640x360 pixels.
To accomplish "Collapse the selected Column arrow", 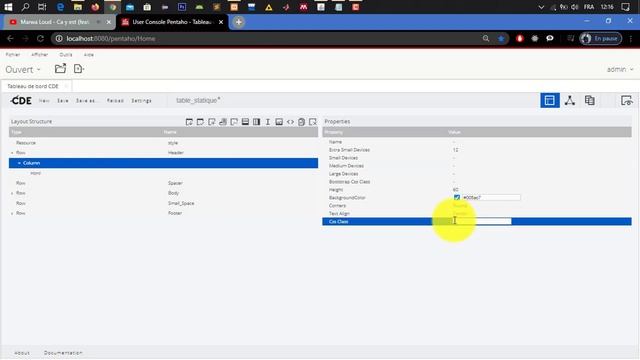I will tap(19, 163).
